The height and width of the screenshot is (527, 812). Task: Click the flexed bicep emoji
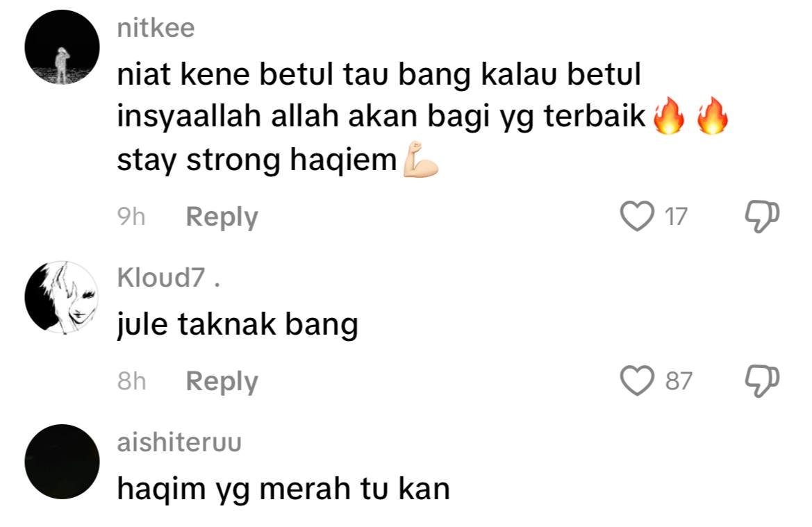(x=420, y=160)
